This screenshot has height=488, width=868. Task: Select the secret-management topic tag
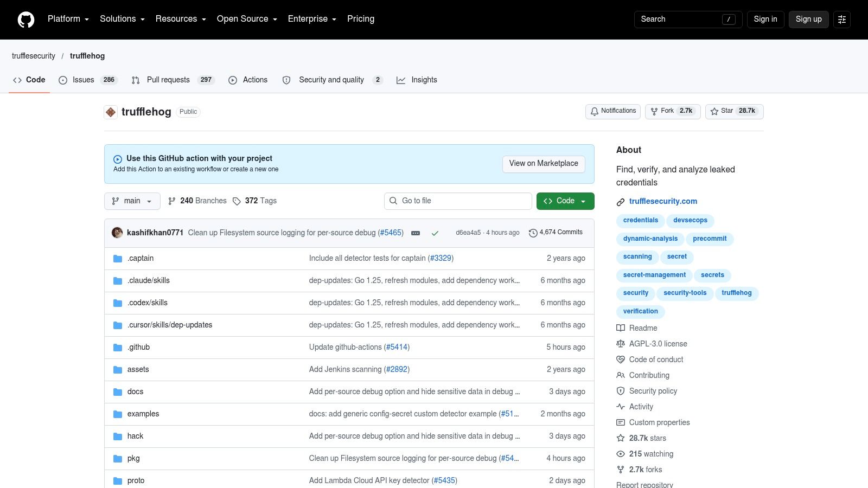(x=654, y=275)
